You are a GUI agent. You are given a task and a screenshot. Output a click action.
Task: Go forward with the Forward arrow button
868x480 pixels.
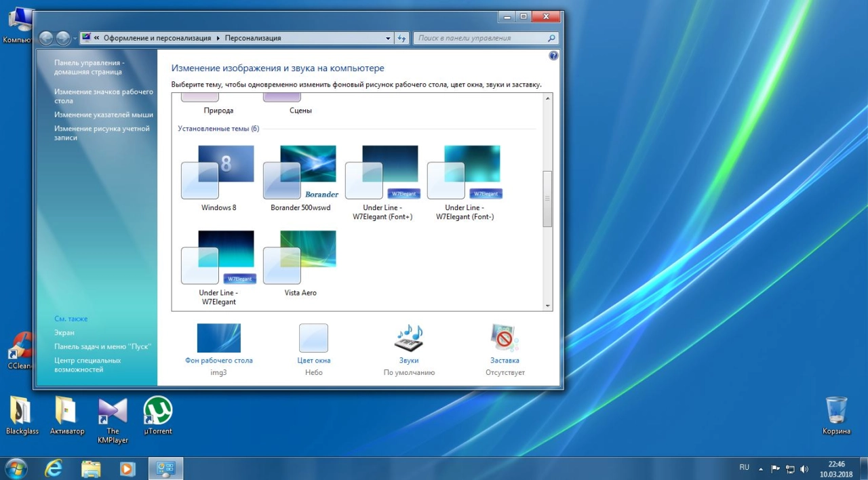coord(63,39)
